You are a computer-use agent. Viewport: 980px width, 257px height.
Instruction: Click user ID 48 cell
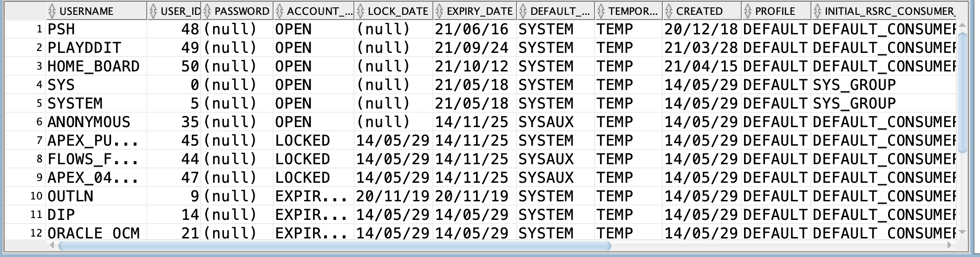[174, 29]
